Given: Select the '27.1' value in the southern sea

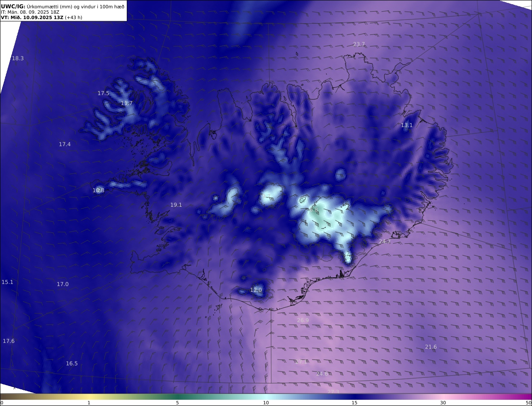Looking at the screenshot, I should point(301,362).
